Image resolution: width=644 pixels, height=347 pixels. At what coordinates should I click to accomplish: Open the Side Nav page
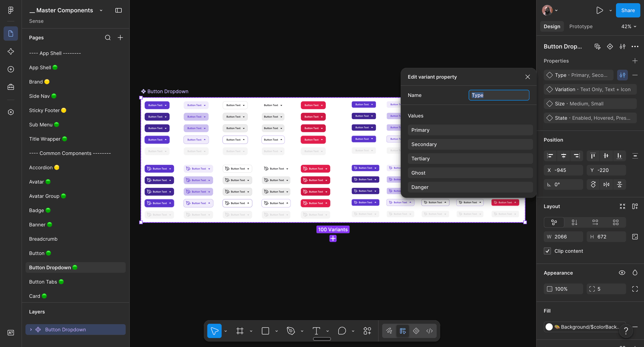[x=76, y=96]
